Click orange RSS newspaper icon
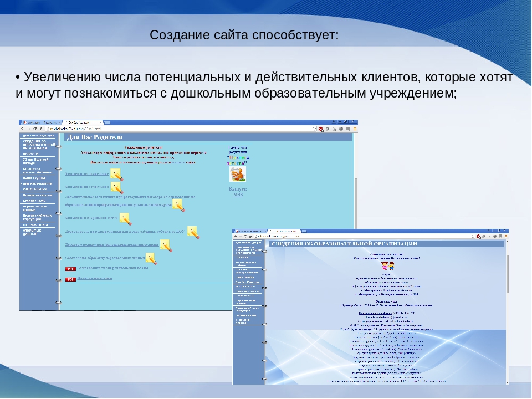This screenshot has width=532, height=399. [x=238, y=174]
